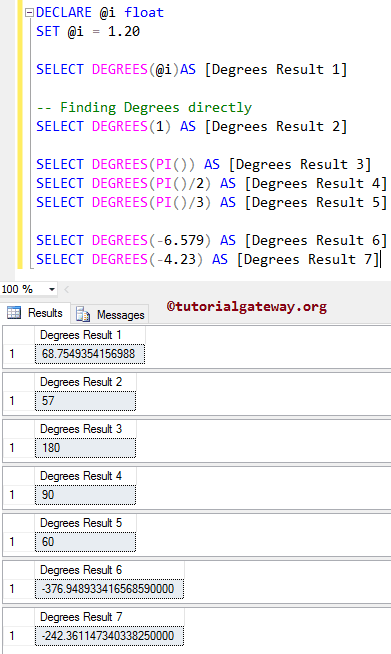Screen dimensions: 391x654
Task: Click the Results grid icon
Action: point(14,313)
